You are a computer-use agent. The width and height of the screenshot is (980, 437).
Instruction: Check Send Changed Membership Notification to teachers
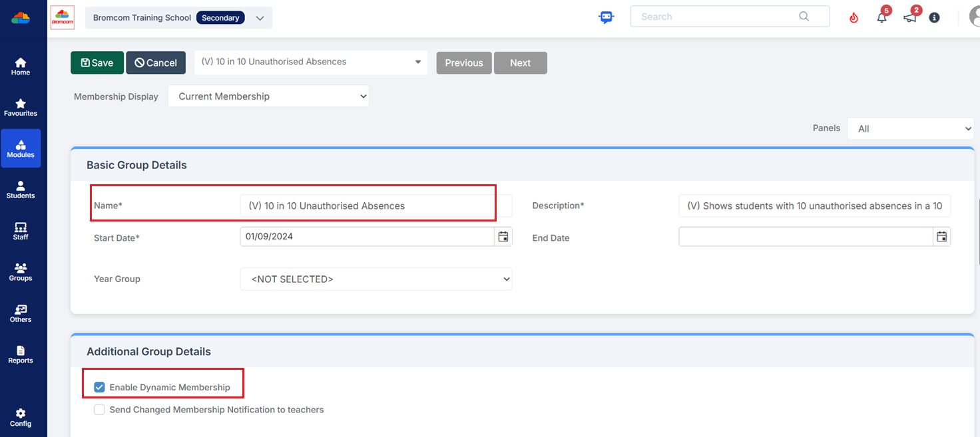100,410
